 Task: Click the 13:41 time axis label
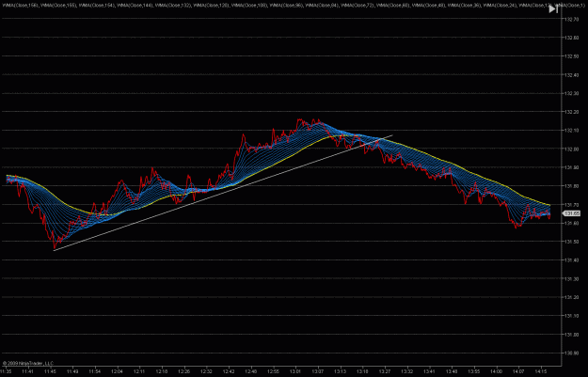429,371
